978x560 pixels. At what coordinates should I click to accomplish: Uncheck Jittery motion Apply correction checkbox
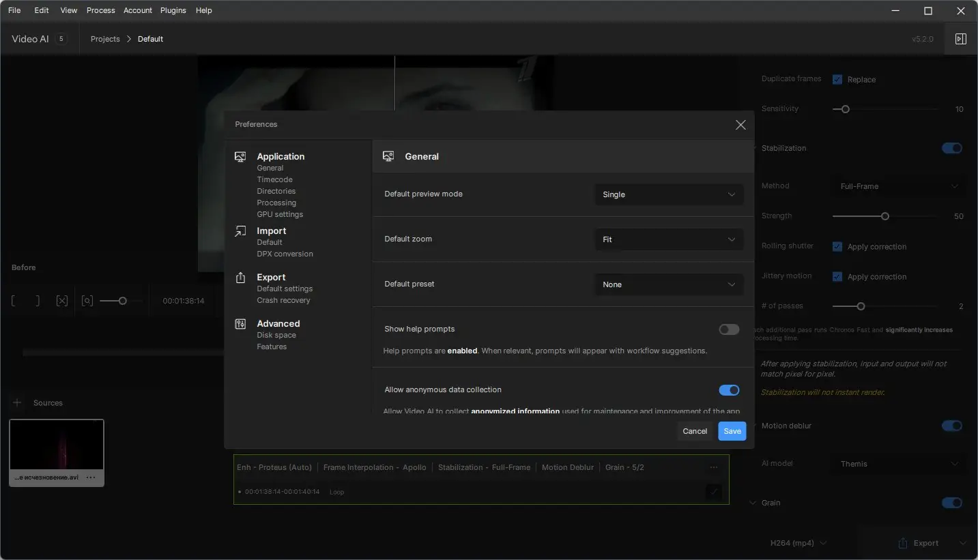click(x=837, y=276)
